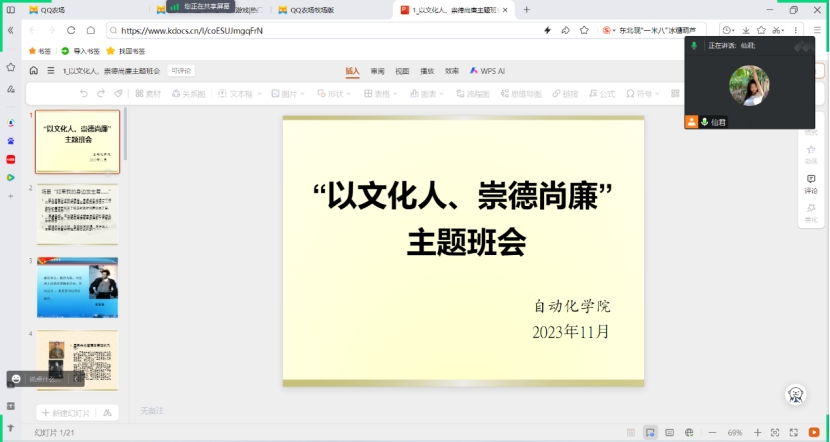The image size is (830, 442).
Task: Open the AI assistant robot icon
Action: (x=796, y=395)
